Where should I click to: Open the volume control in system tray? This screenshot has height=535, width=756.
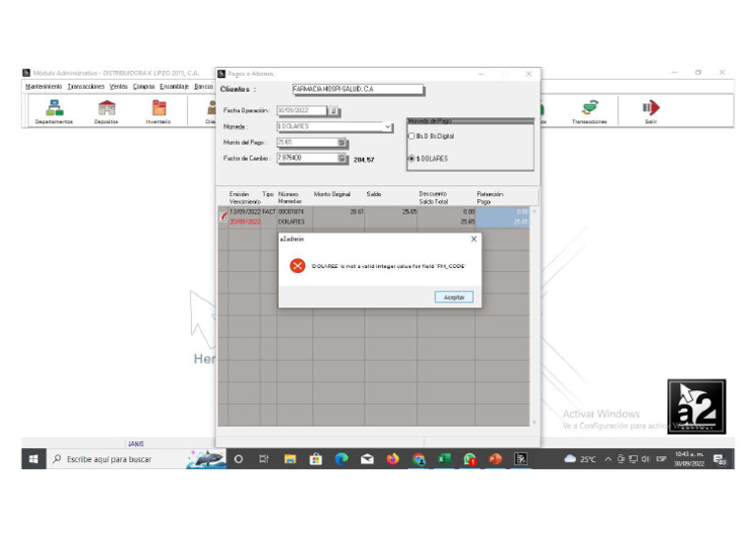click(646, 459)
